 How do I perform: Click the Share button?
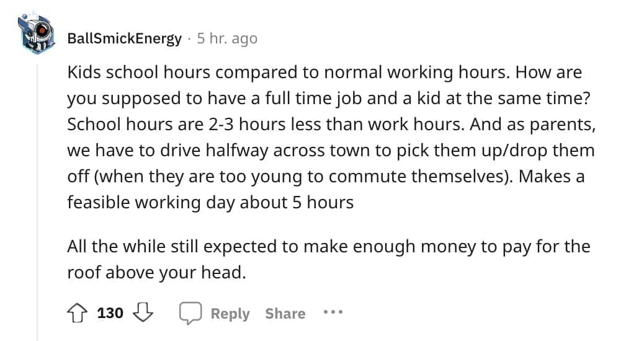[285, 314]
